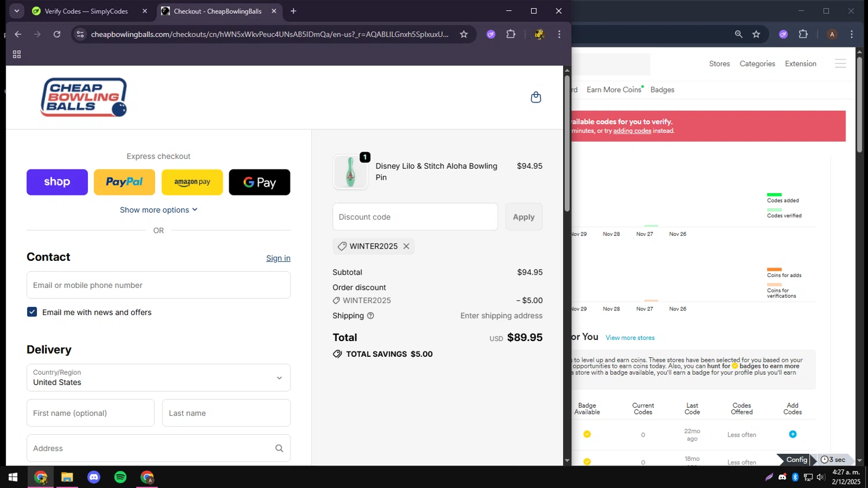Switch to Earn More Coins tab
Image resolution: width=868 pixels, height=488 pixels.
click(x=614, y=90)
